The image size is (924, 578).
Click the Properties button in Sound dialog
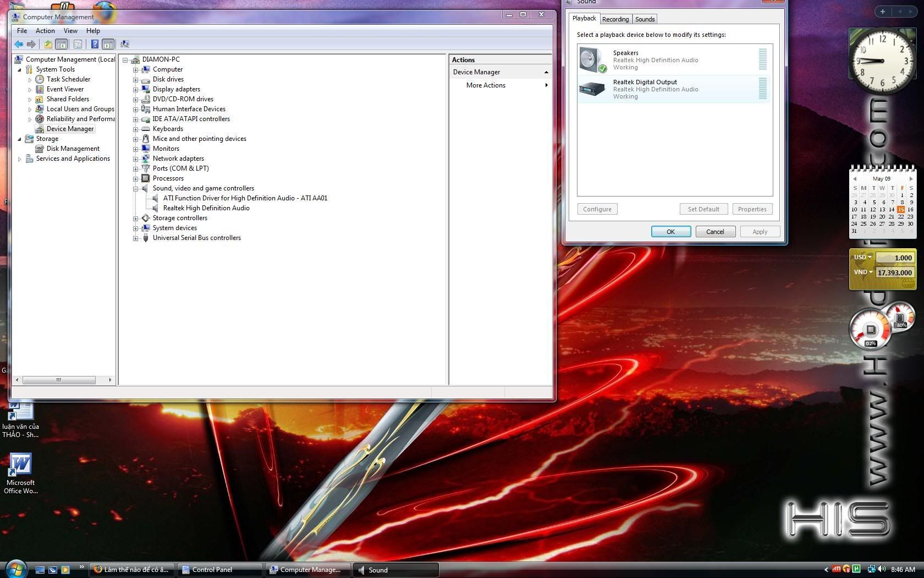(752, 209)
